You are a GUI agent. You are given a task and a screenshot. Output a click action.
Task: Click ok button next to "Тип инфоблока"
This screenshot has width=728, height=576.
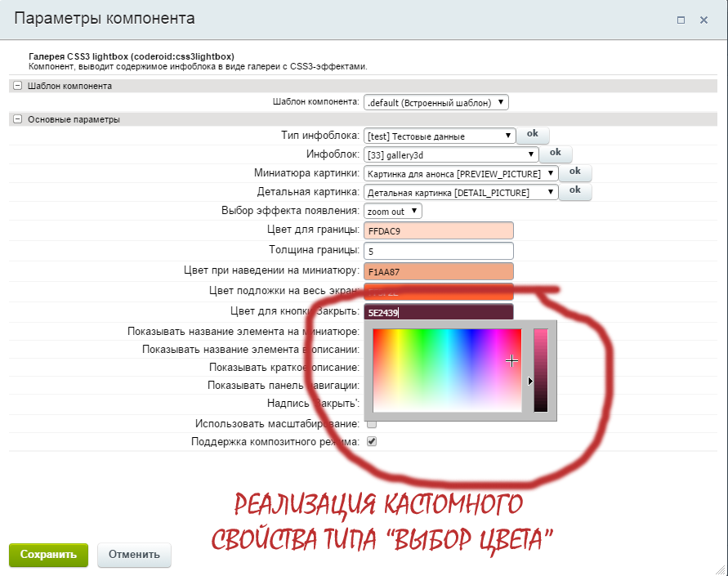click(x=533, y=134)
